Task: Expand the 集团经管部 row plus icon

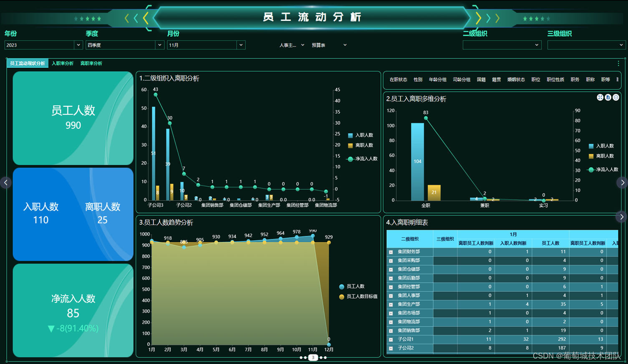Action: [391, 287]
